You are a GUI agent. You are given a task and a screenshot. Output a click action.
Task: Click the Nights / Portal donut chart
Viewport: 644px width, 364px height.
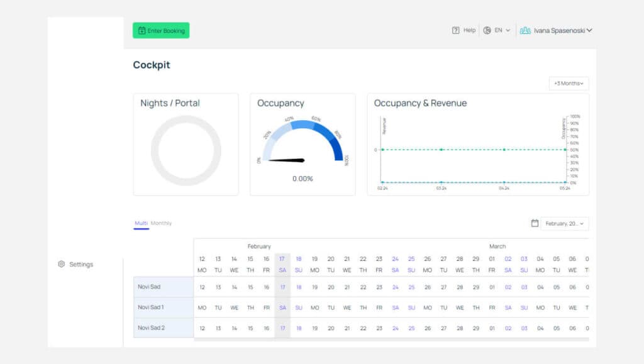(x=186, y=151)
